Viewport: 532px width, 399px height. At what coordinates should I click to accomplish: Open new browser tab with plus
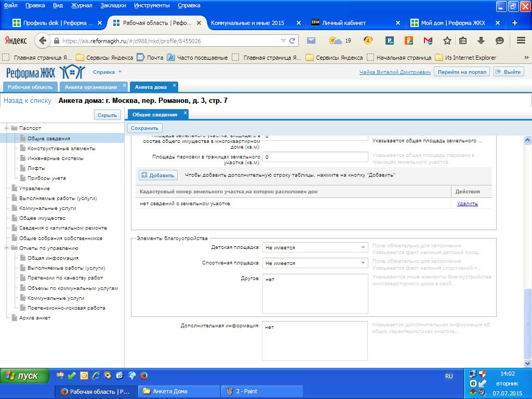(515, 23)
